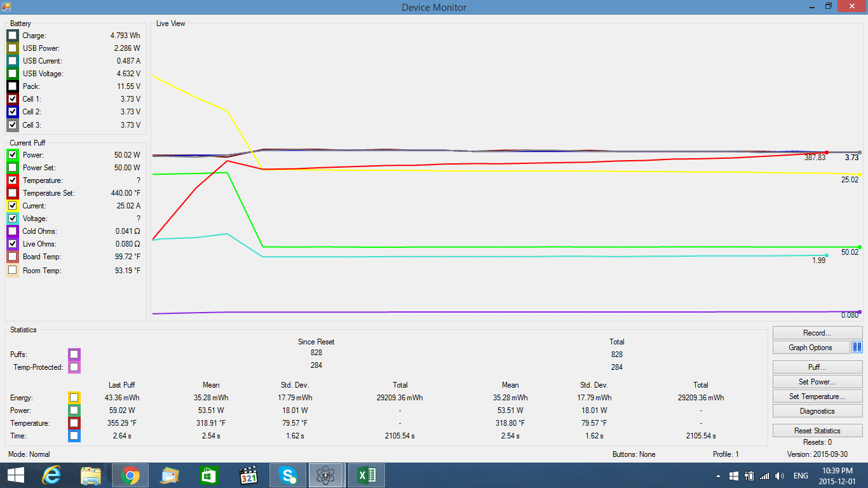This screenshot has width=868, height=488.
Task: Open Windows Store from the taskbar
Action: coord(209,475)
